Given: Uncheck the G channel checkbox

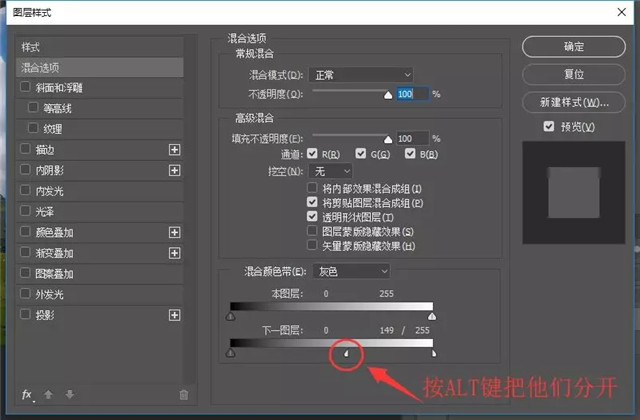Looking at the screenshot, I should click(361, 153).
